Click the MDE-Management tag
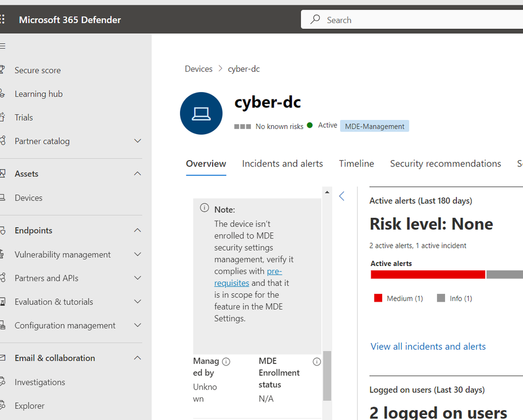 374,126
